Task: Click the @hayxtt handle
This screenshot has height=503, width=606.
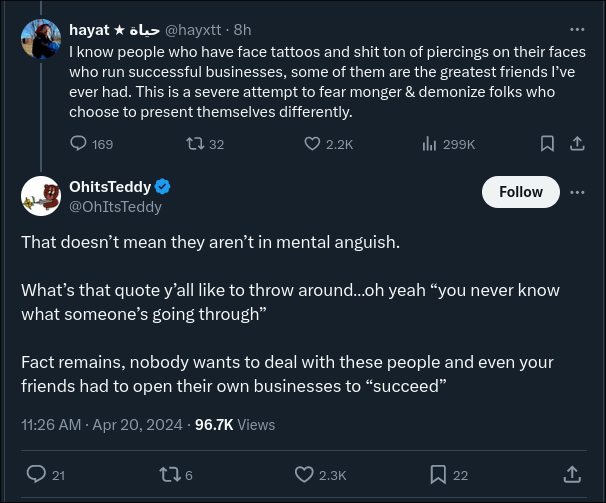Action: 193,30
